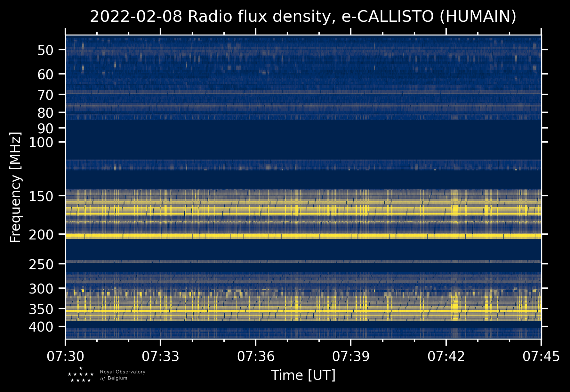Select the 07:36 time tick label

point(256,356)
